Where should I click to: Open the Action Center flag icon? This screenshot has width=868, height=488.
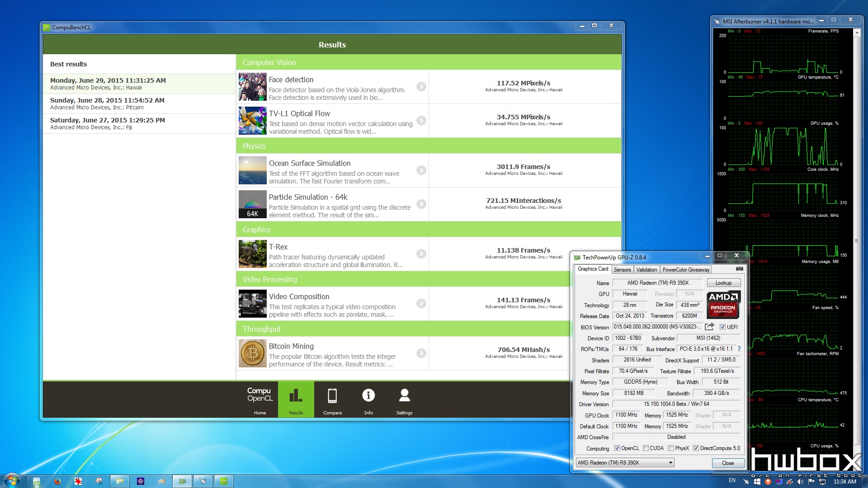811,482
